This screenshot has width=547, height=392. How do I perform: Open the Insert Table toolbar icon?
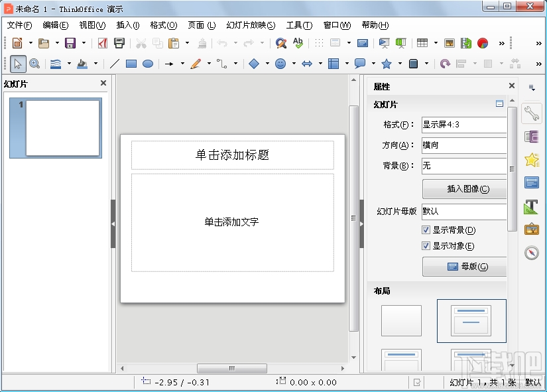tap(422, 42)
